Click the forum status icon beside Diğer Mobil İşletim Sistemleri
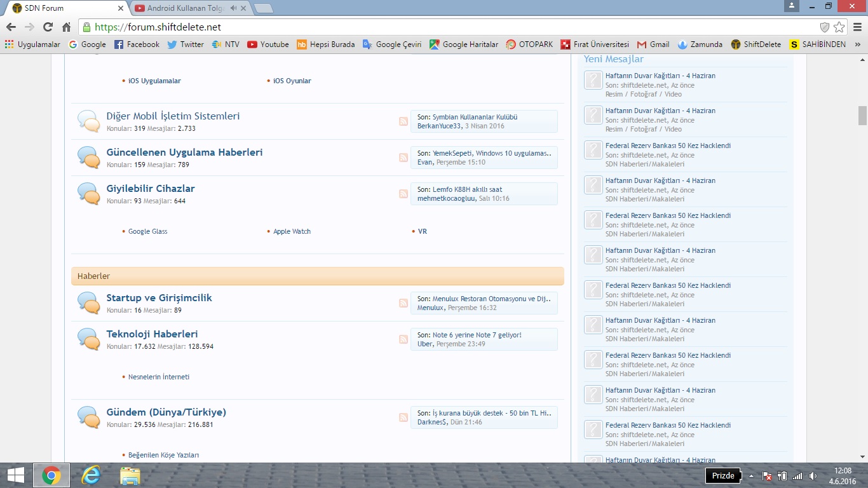Image resolution: width=868 pixels, height=488 pixels. coord(89,121)
